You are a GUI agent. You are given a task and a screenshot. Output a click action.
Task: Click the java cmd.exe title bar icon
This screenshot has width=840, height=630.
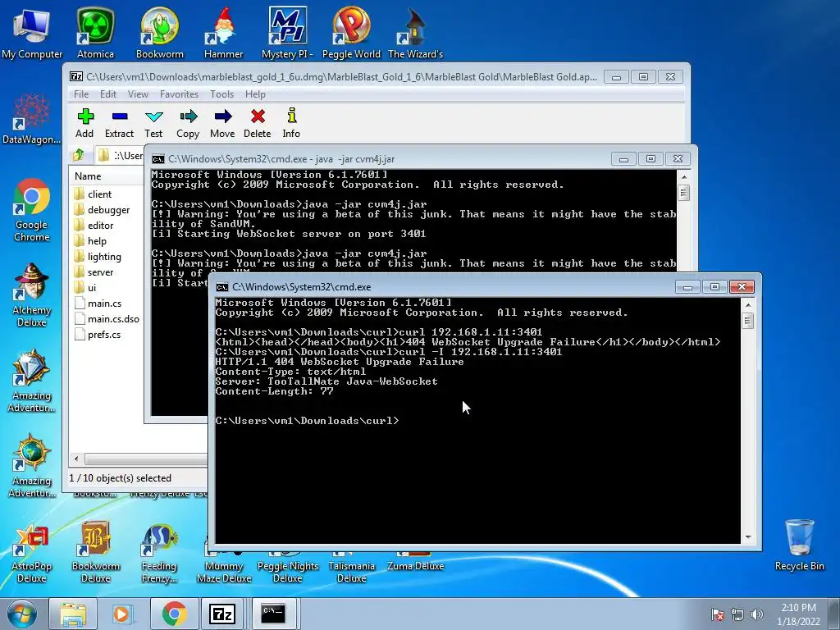pyautogui.click(x=158, y=159)
